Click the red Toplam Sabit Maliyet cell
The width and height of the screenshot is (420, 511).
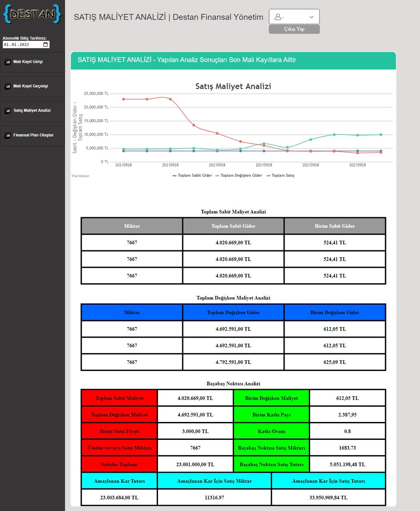pos(120,399)
